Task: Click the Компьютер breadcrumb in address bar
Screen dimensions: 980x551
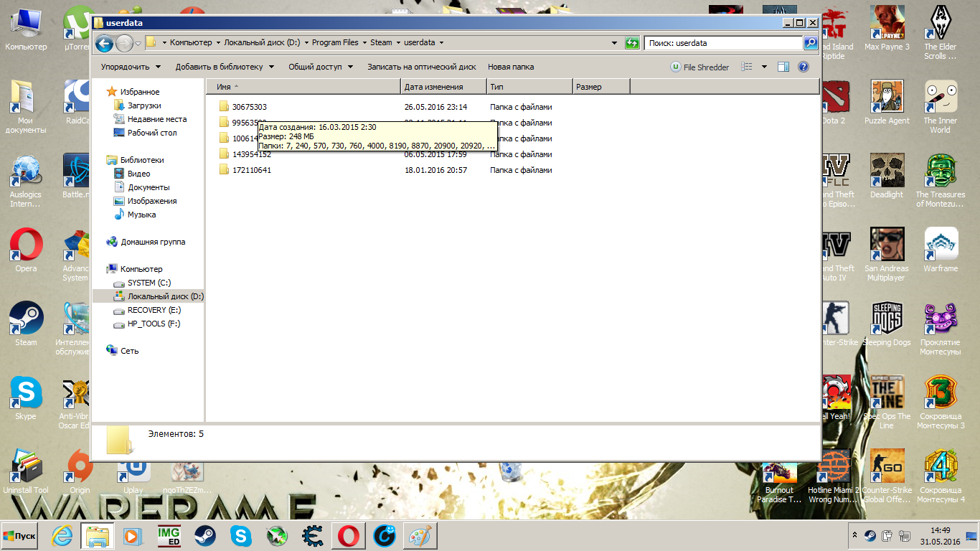Action: tap(191, 43)
